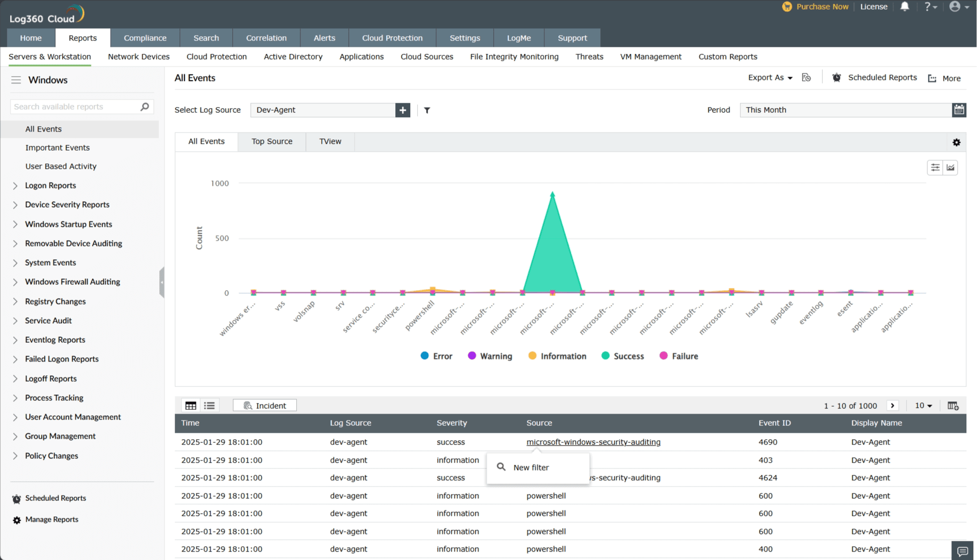Viewport: 977px width, 560px height.
Task: Expand Device Severity Reports node
Action: (15, 205)
